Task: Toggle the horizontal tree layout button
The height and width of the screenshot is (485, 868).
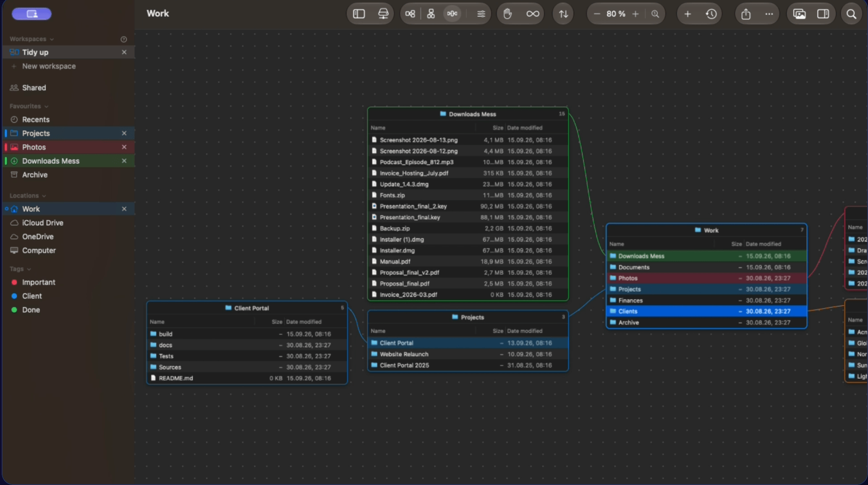Action: click(410, 14)
